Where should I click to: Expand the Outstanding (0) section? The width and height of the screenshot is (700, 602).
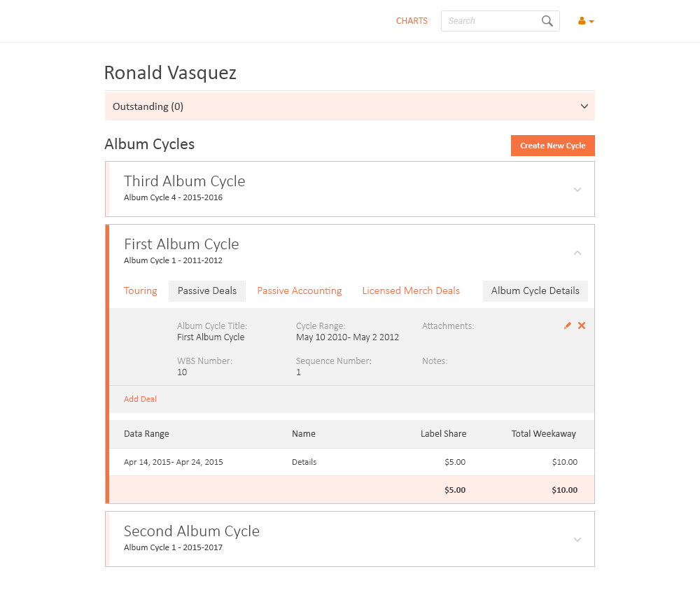[584, 106]
